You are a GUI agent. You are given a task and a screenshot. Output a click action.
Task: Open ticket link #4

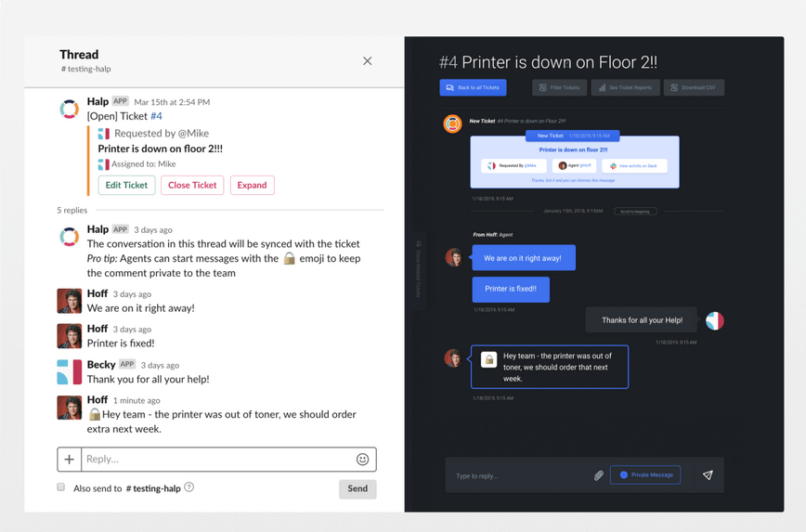click(x=156, y=116)
